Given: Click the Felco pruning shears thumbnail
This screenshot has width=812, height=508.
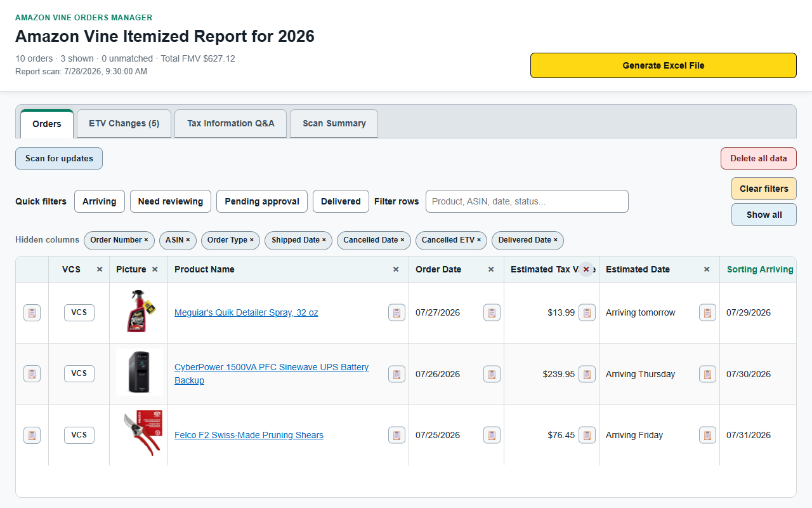Looking at the screenshot, I should (x=140, y=433).
